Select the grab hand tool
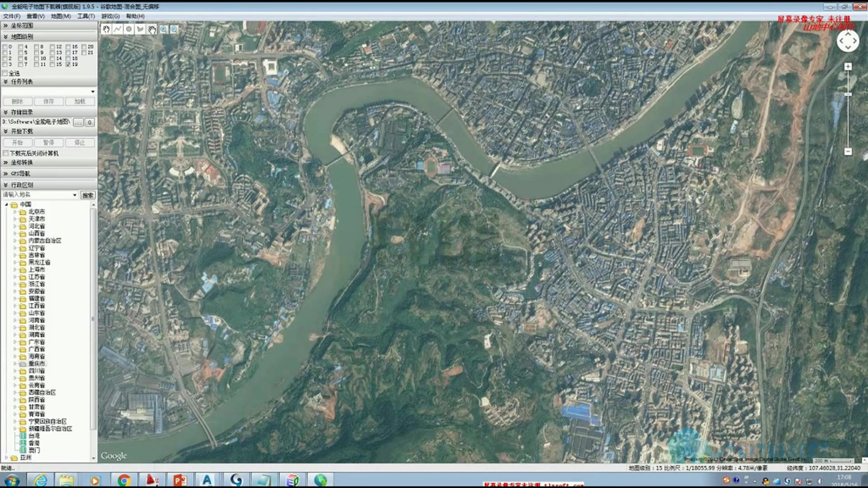Viewport: 868px width, 488px height. point(152,29)
